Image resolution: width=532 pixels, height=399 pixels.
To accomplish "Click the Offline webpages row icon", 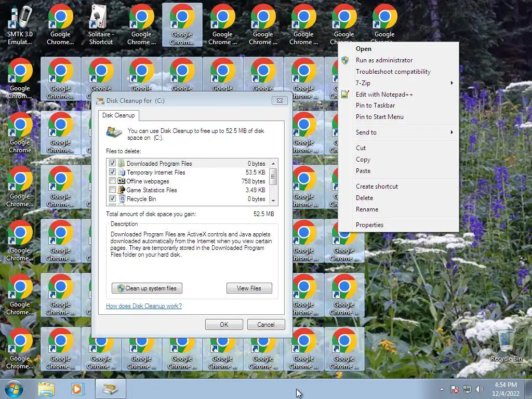I will [x=122, y=181].
